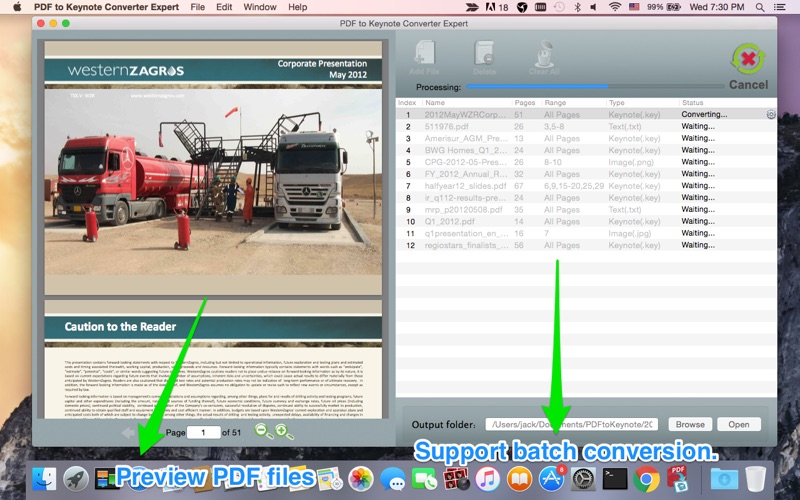The image size is (800, 500).
Task: Click the output folder path field
Action: coord(571,424)
